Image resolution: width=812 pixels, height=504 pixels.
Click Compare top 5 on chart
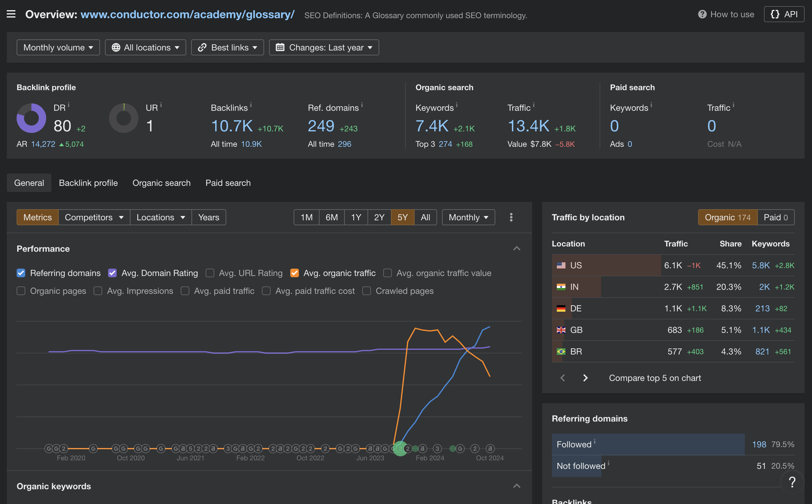click(655, 378)
